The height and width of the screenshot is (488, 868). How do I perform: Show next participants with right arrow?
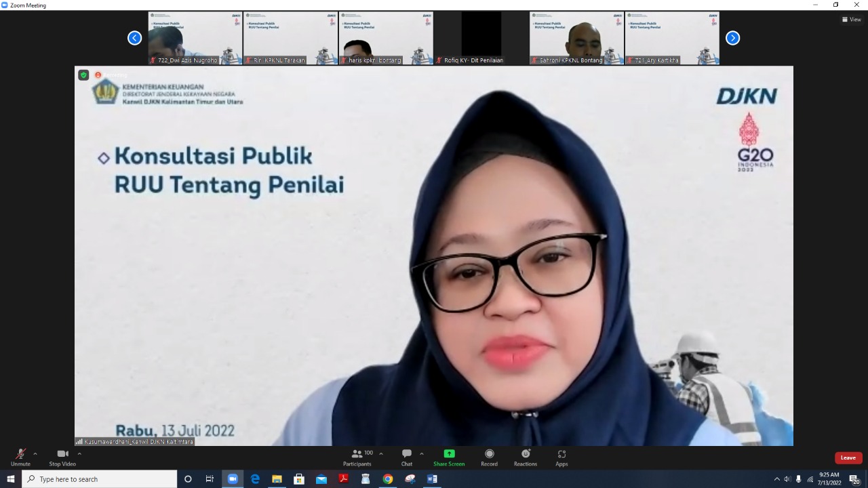coord(732,38)
